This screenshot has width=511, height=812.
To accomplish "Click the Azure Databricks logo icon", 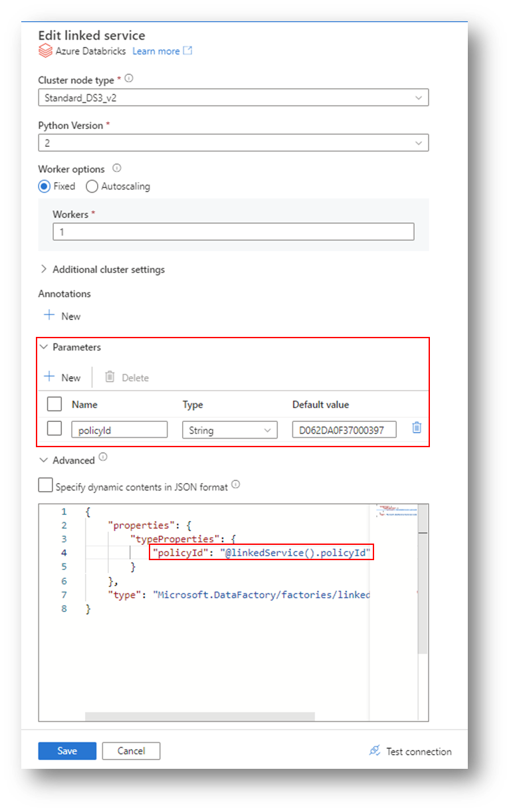I will coord(45,51).
